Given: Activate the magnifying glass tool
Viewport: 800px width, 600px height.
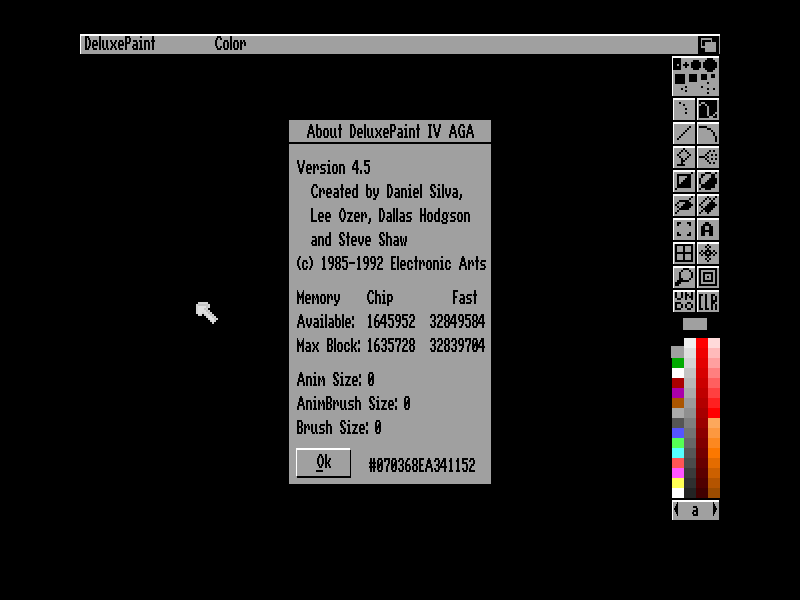Looking at the screenshot, I should click(684, 277).
